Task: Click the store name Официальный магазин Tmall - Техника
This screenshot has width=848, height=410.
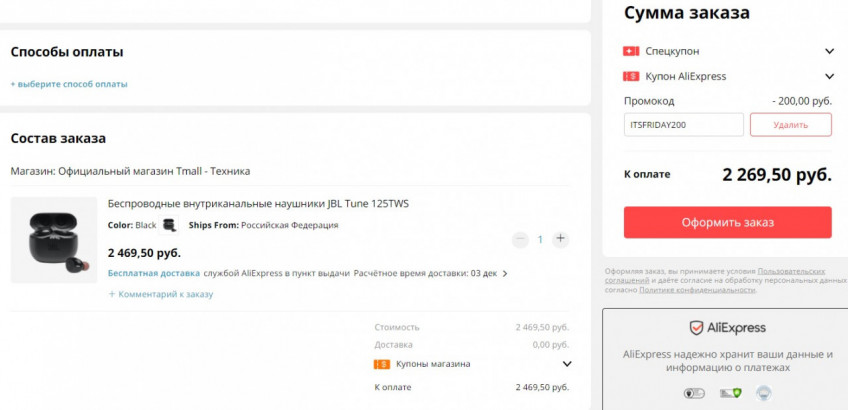Action: (154, 171)
